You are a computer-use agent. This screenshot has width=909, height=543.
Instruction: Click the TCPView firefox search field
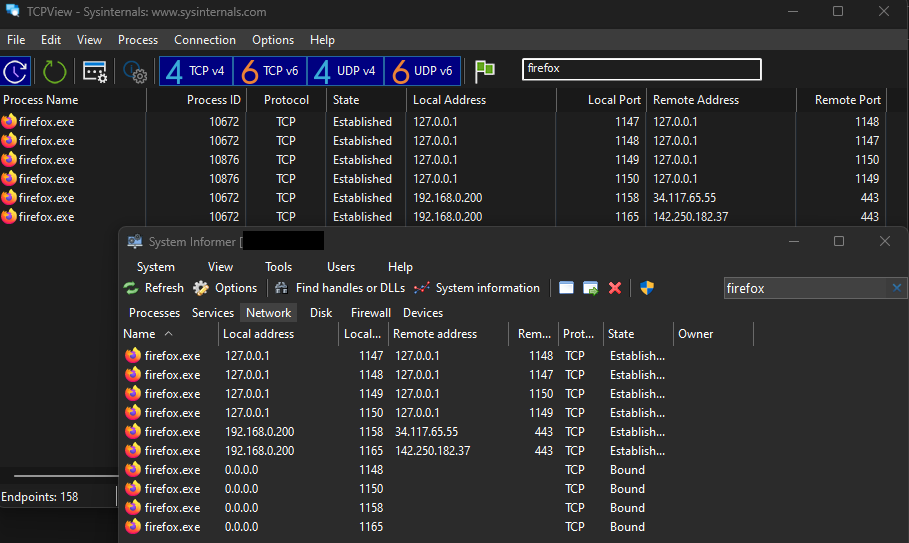click(641, 69)
